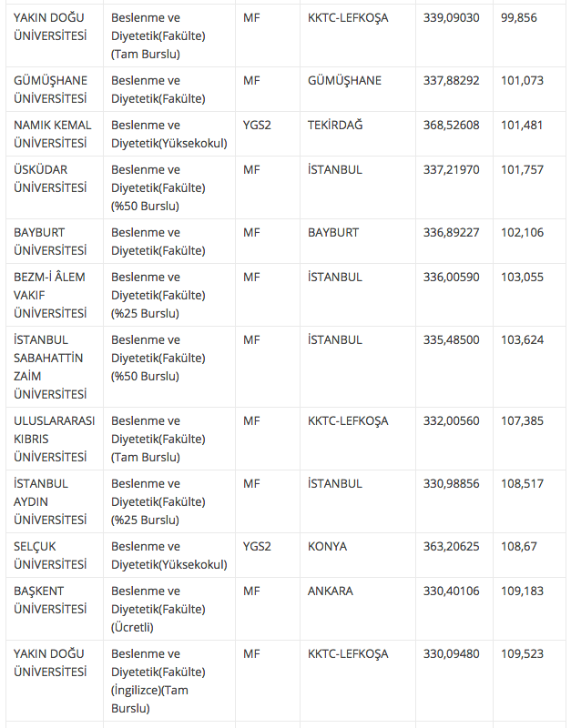Select the ranking value 99,856
The width and height of the screenshot is (571, 728).
coord(521,17)
